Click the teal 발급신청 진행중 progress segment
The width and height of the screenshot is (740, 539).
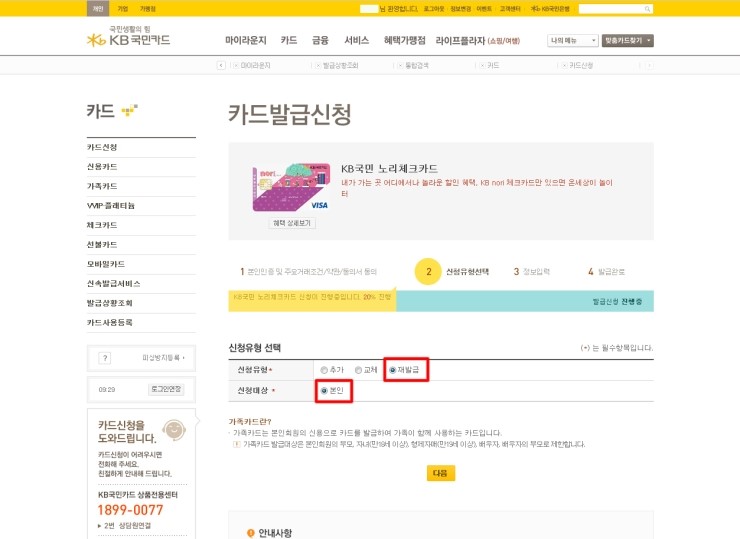click(525, 301)
